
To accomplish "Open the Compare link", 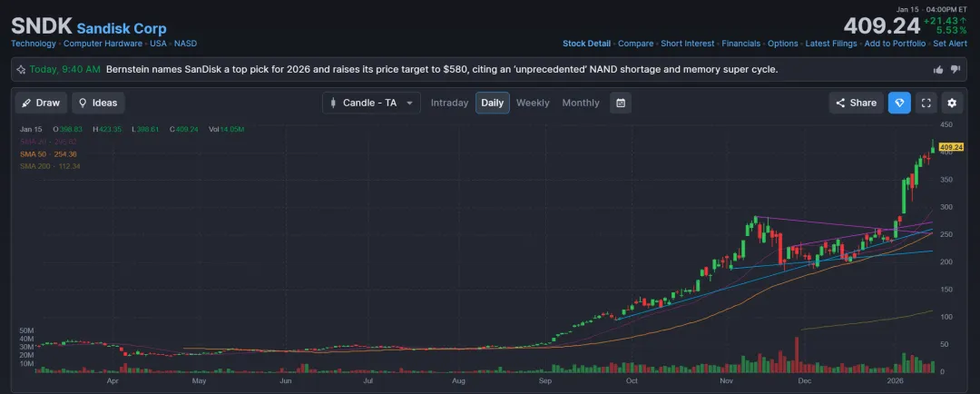I will [x=635, y=44].
